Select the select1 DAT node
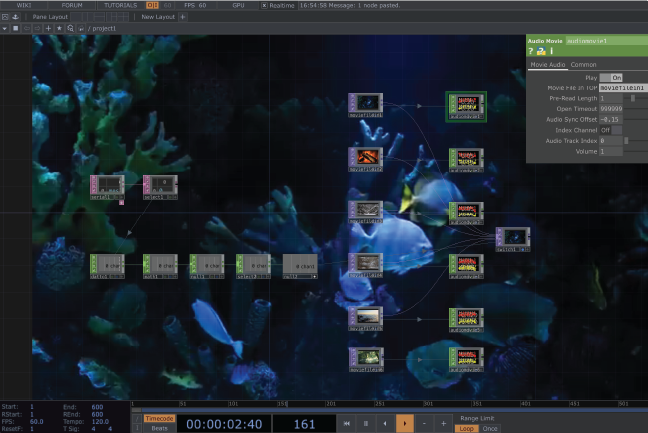 pos(160,188)
